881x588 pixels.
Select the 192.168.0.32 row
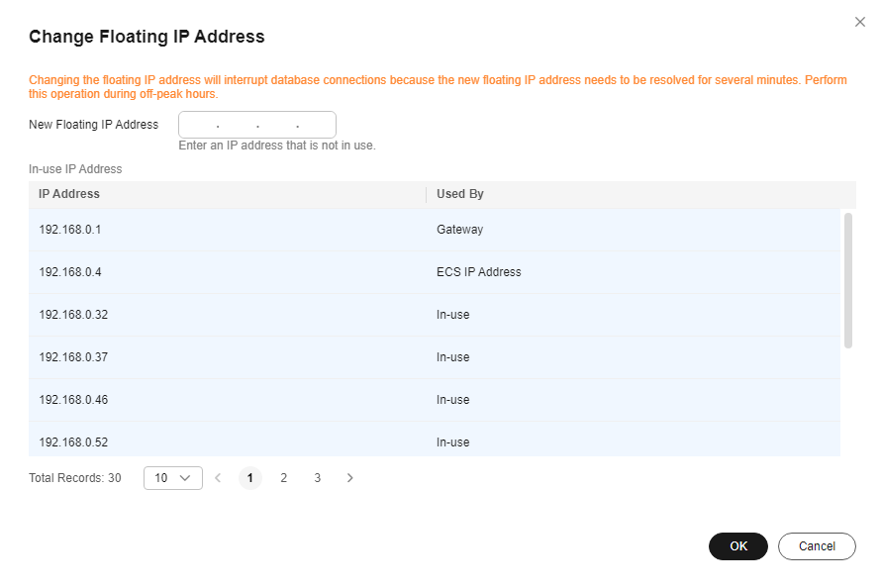tap(435, 315)
